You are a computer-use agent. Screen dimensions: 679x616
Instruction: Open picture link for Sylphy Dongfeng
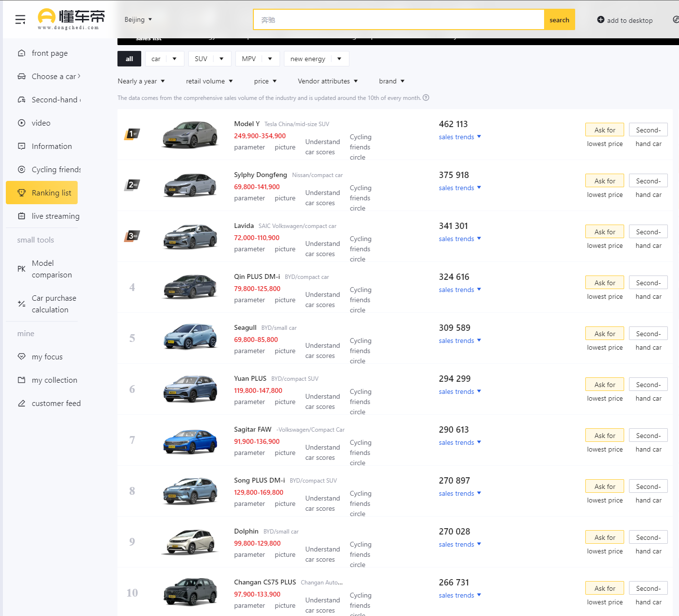pos(285,198)
